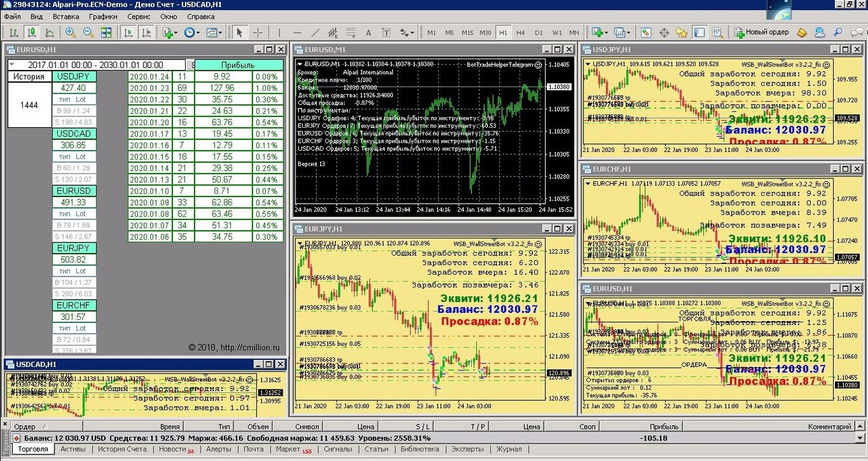The width and height of the screenshot is (868, 461).
Task: Open the Strategy Tester icon
Action: click(718, 32)
